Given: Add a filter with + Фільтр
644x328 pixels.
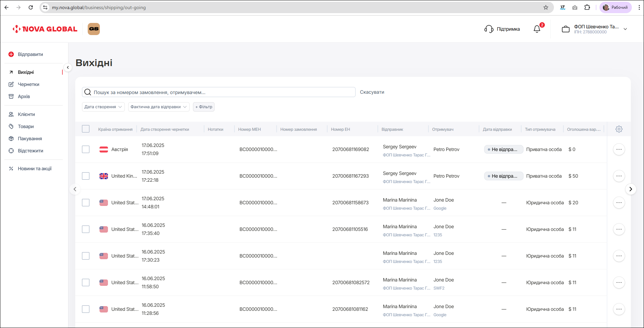Looking at the screenshot, I should pyautogui.click(x=204, y=107).
